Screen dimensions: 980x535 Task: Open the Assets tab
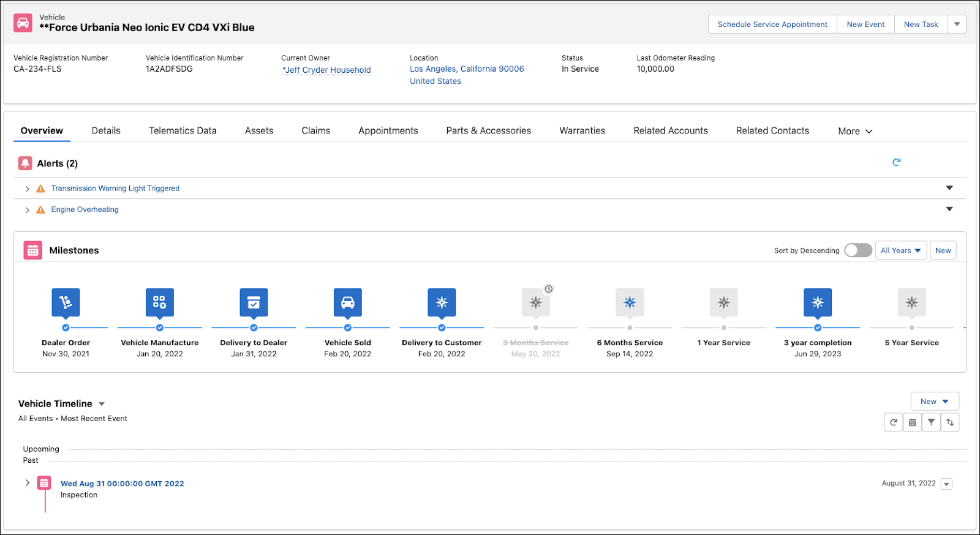pos(259,130)
